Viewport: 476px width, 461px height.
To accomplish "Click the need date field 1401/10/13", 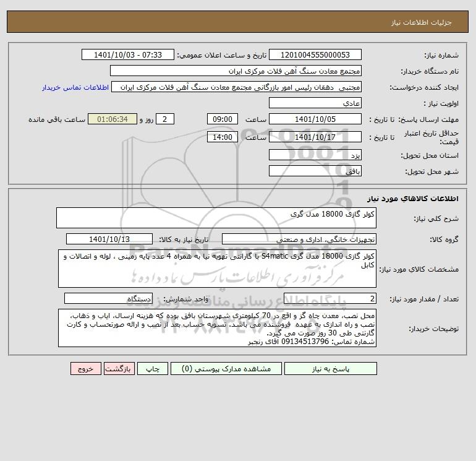I will [109, 239].
